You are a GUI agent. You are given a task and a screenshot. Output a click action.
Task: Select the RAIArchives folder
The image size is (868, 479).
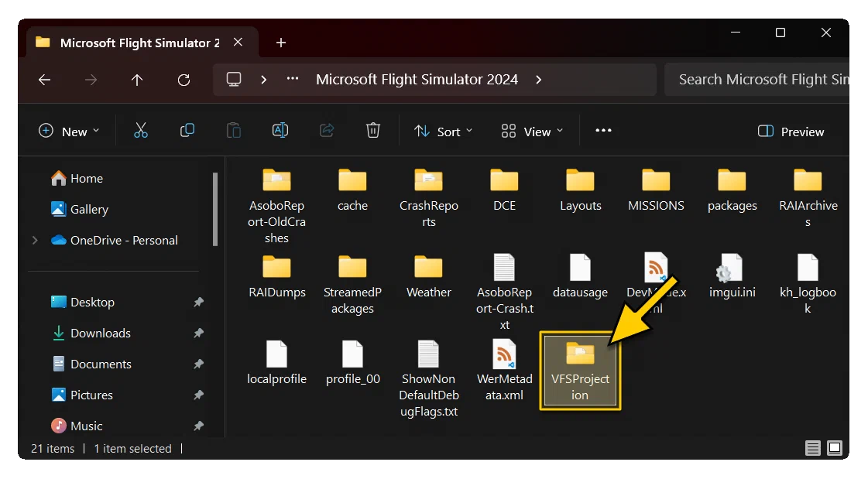click(808, 198)
